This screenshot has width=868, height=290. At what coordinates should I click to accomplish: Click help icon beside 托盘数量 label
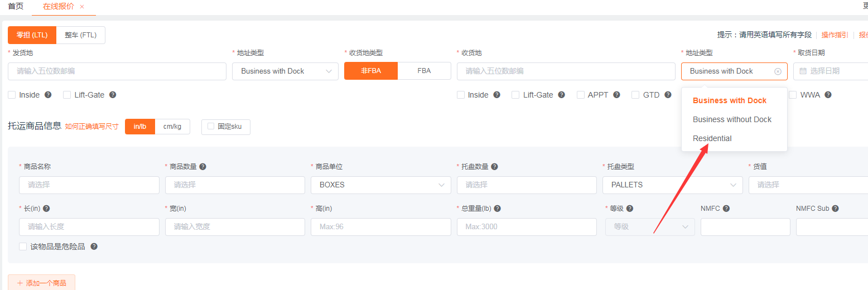point(494,167)
